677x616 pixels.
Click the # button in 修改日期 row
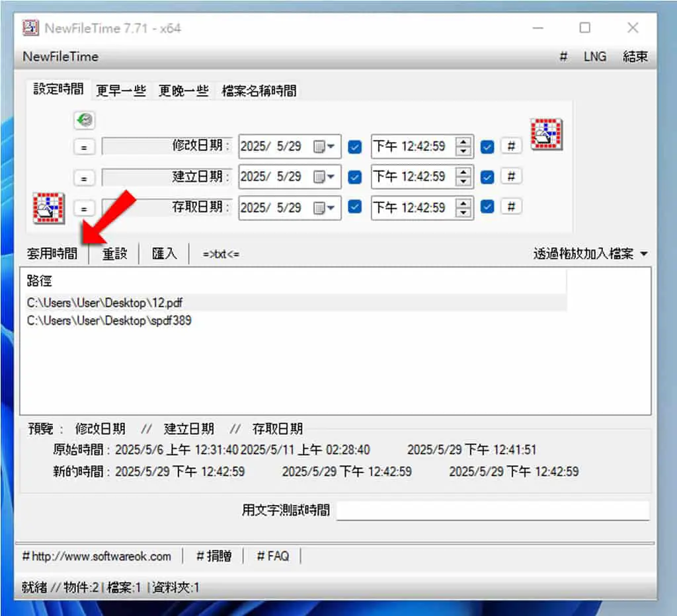coord(511,146)
